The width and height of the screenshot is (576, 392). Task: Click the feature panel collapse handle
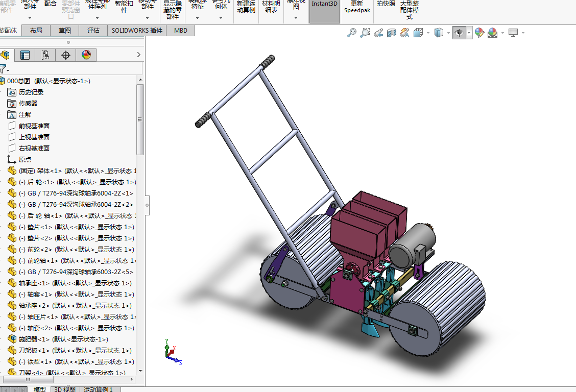147,205
